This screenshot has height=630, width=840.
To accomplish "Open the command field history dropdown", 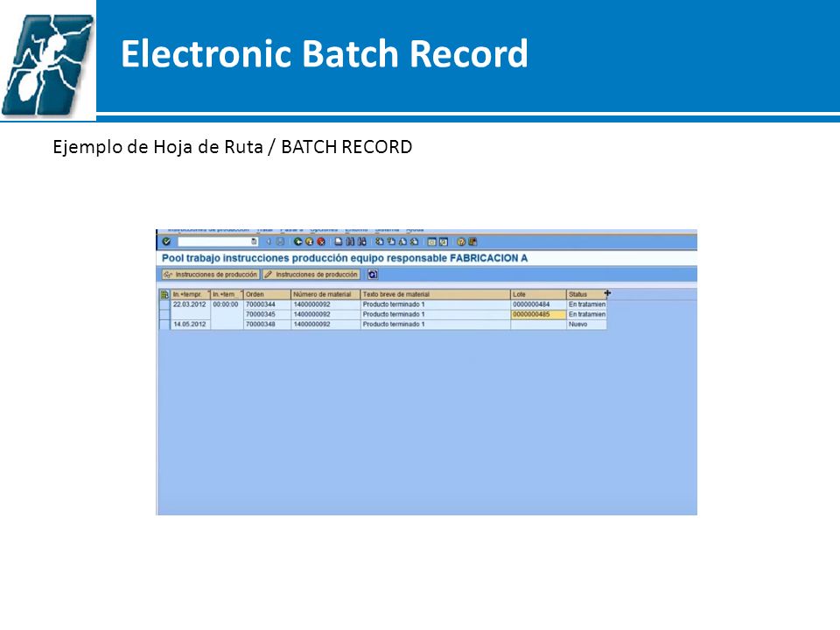I will pyautogui.click(x=254, y=241).
